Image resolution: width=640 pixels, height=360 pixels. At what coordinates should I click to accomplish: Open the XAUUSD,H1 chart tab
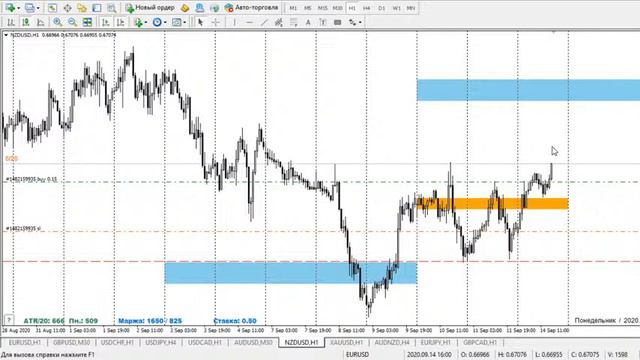point(347,342)
